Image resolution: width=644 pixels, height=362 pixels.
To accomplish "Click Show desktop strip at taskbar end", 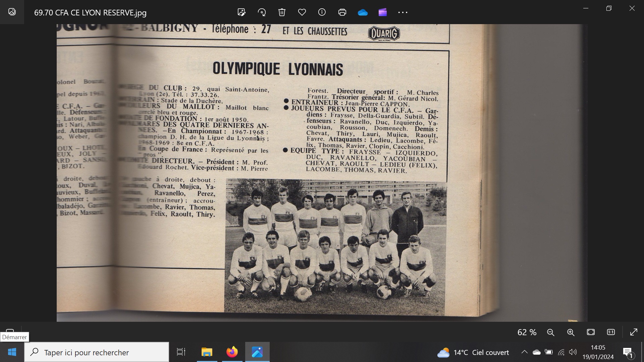I will [x=642, y=352].
